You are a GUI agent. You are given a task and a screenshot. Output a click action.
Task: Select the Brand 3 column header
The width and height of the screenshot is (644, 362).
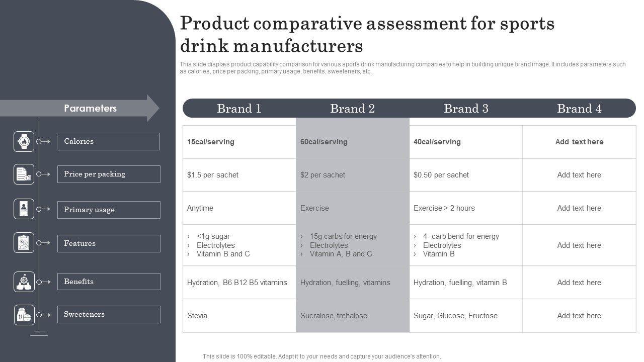pos(466,109)
